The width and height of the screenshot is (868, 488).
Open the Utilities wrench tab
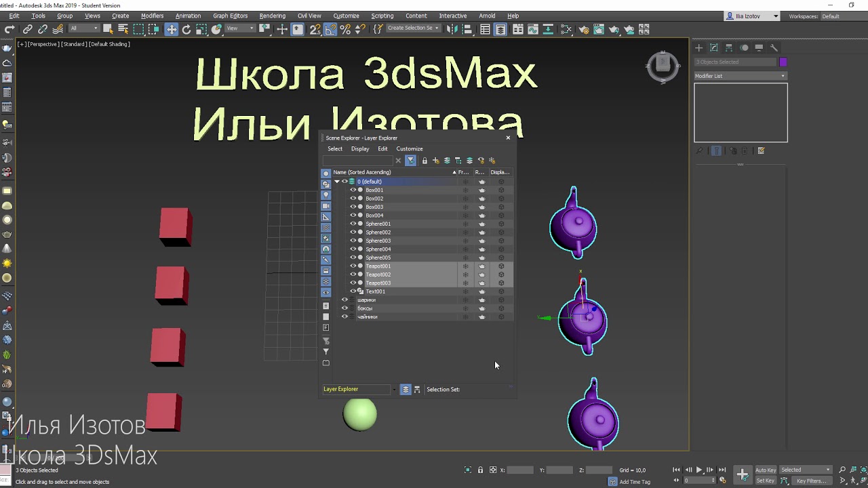pyautogui.click(x=774, y=47)
